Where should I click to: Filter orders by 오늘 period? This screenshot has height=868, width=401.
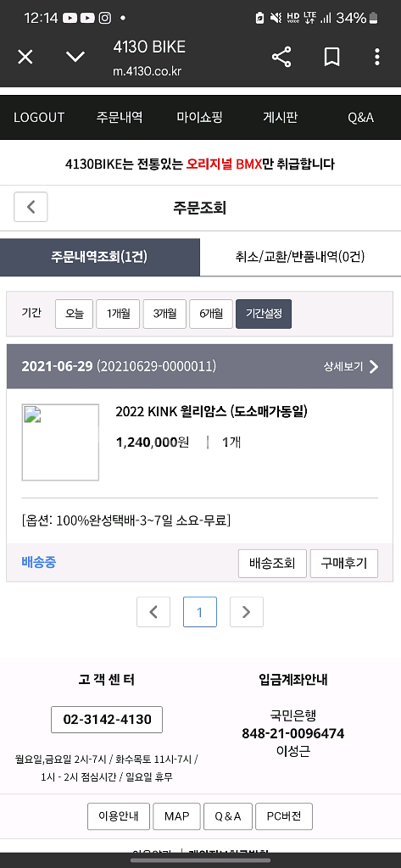tap(75, 314)
